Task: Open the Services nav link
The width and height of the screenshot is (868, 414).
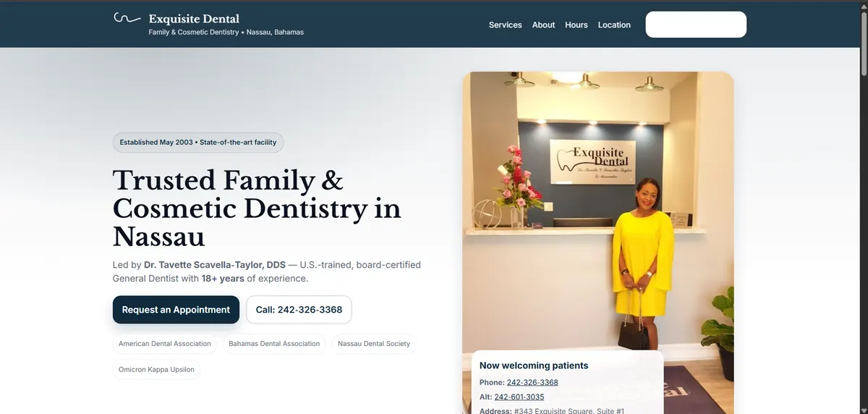Action: [505, 25]
